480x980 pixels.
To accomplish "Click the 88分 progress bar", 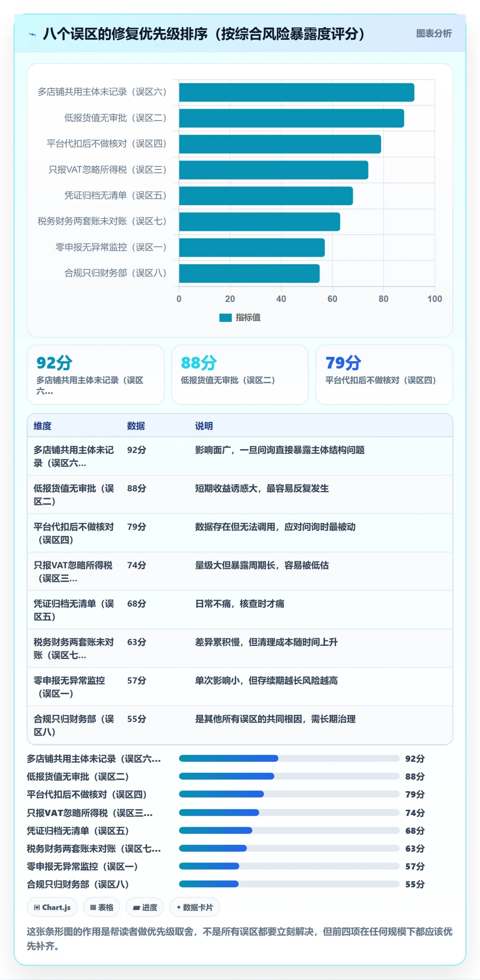I will pos(289,776).
